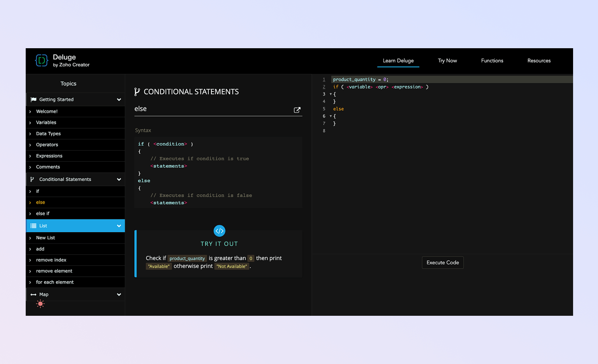The height and width of the screenshot is (364, 598).
Task: Switch to the Try Now tab
Action: 447,61
